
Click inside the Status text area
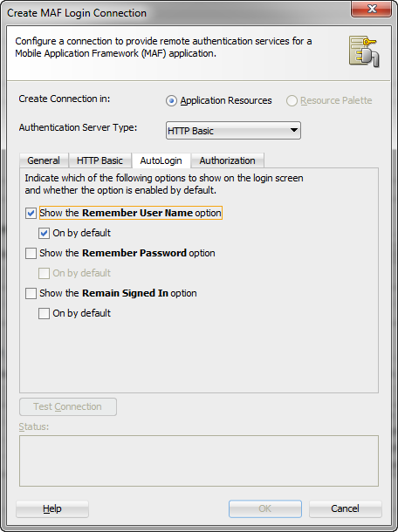(x=199, y=461)
